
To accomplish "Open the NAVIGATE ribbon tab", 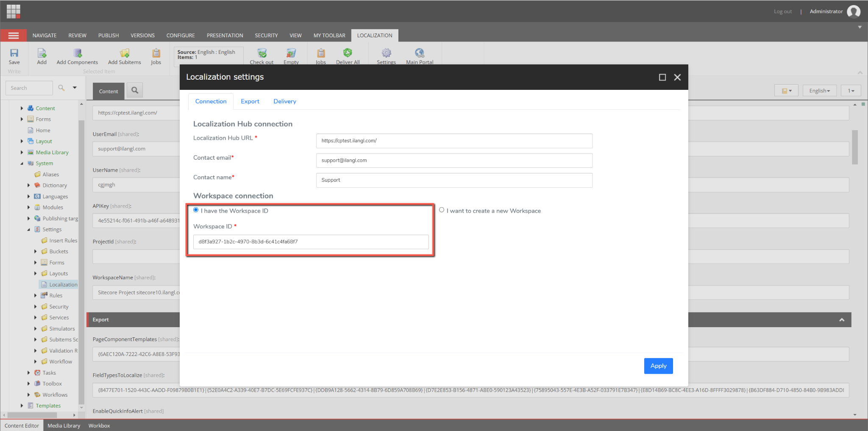I will pyautogui.click(x=45, y=36).
